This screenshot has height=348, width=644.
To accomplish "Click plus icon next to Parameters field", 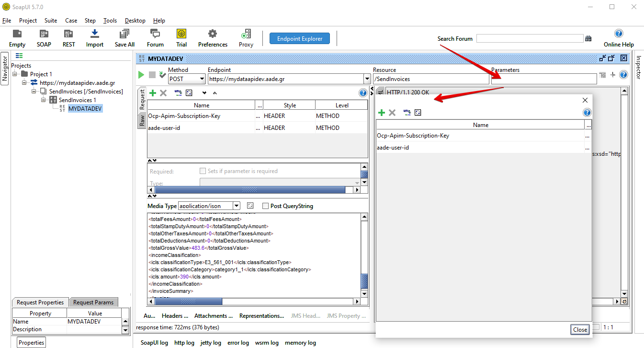I will coord(612,75).
